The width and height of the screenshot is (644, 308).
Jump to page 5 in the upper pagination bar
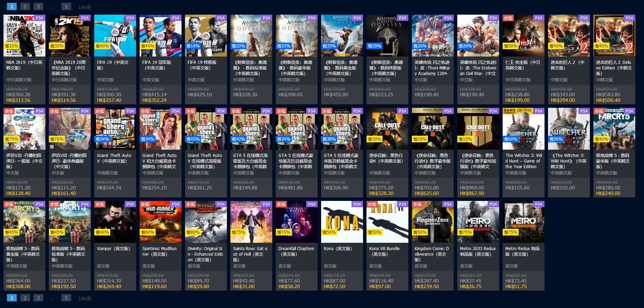pos(66,7)
